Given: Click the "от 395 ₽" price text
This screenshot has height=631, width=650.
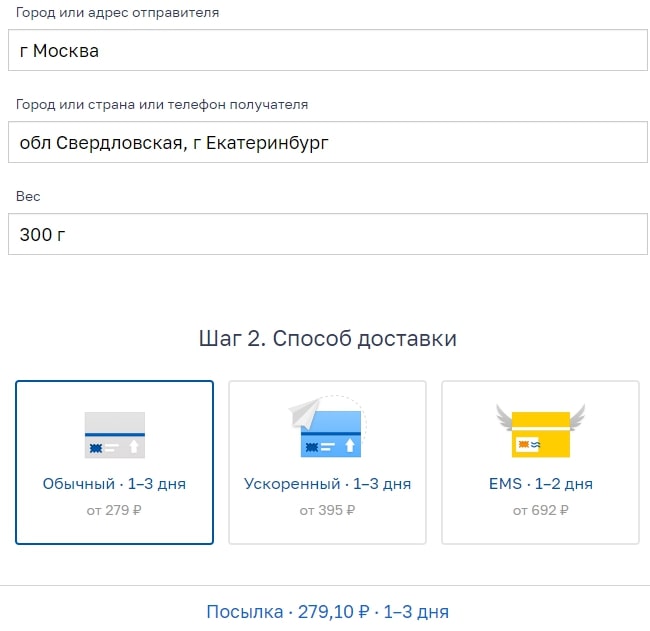Looking at the screenshot, I should 327,510.
